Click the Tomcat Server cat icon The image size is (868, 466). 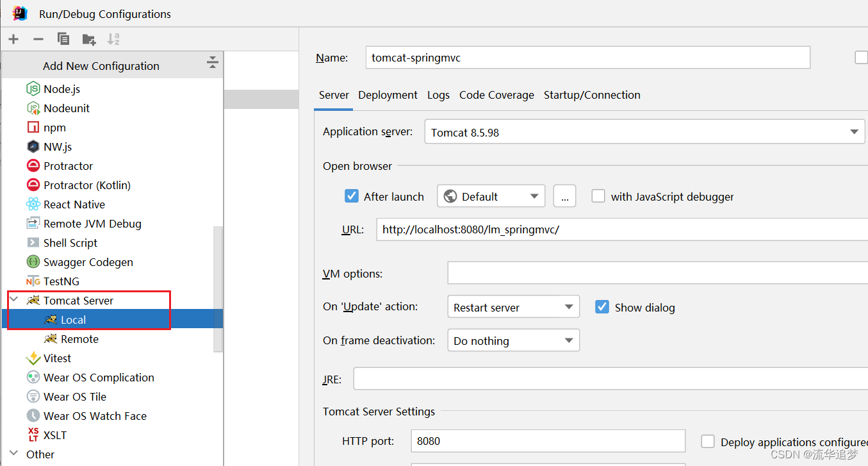point(33,301)
